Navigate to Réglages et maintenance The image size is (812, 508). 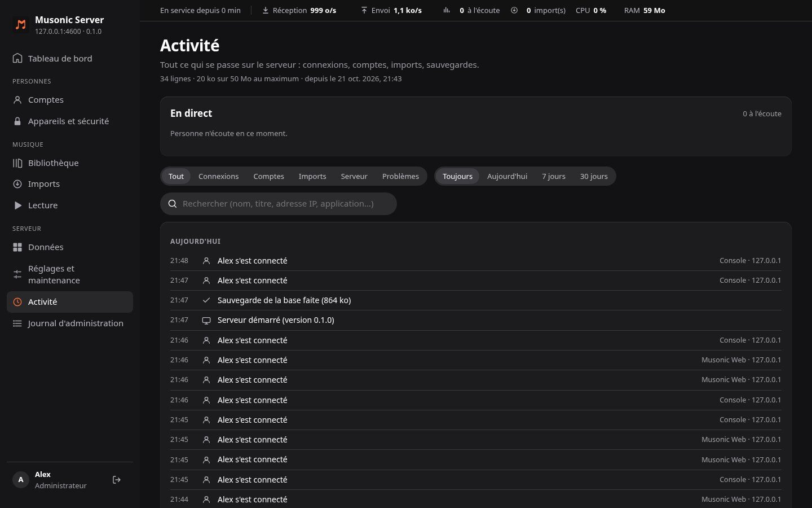pyautogui.click(x=70, y=274)
